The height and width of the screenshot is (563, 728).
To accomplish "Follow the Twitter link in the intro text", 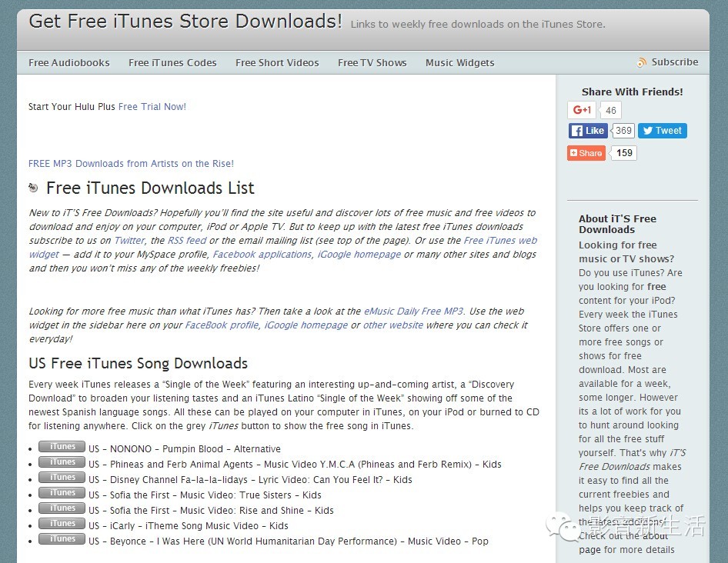I will [x=129, y=241].
